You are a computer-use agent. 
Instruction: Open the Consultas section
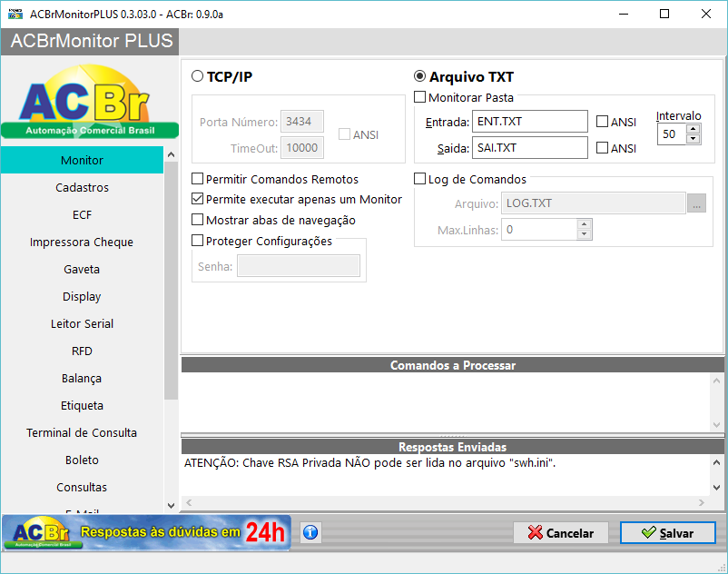(x=83, y=487)
